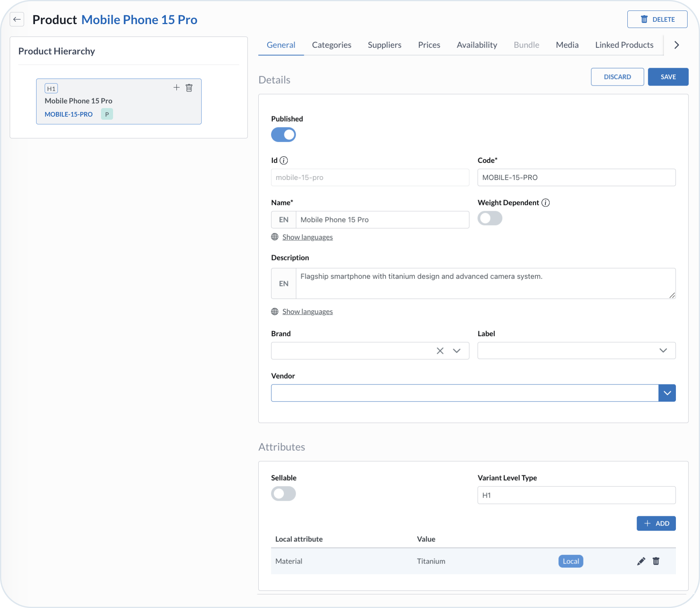Click the Id field mobile-15-pro
This screenshot has width=700, height=608.
click(x=370, y=178)
